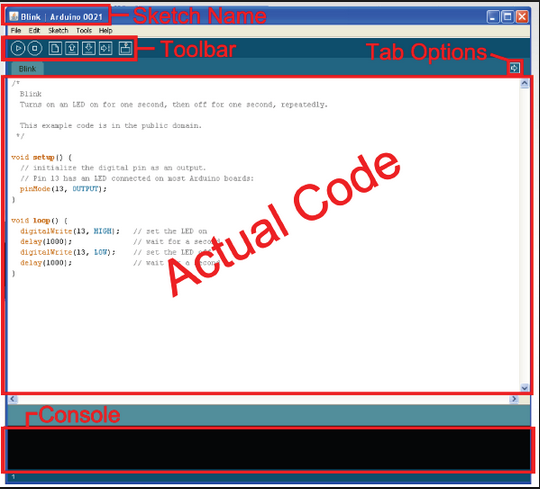Click the Verify (play) toolbar button

[18, 48]
